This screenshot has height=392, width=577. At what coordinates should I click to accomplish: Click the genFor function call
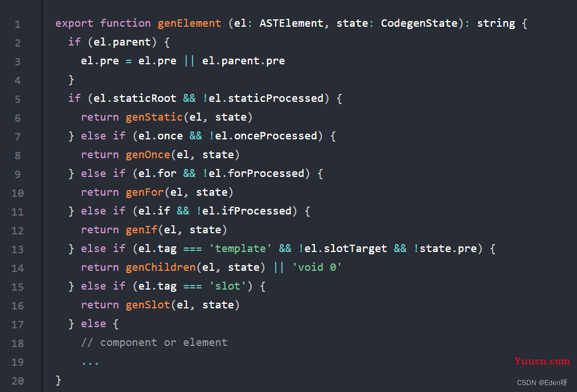coord(145,192)
